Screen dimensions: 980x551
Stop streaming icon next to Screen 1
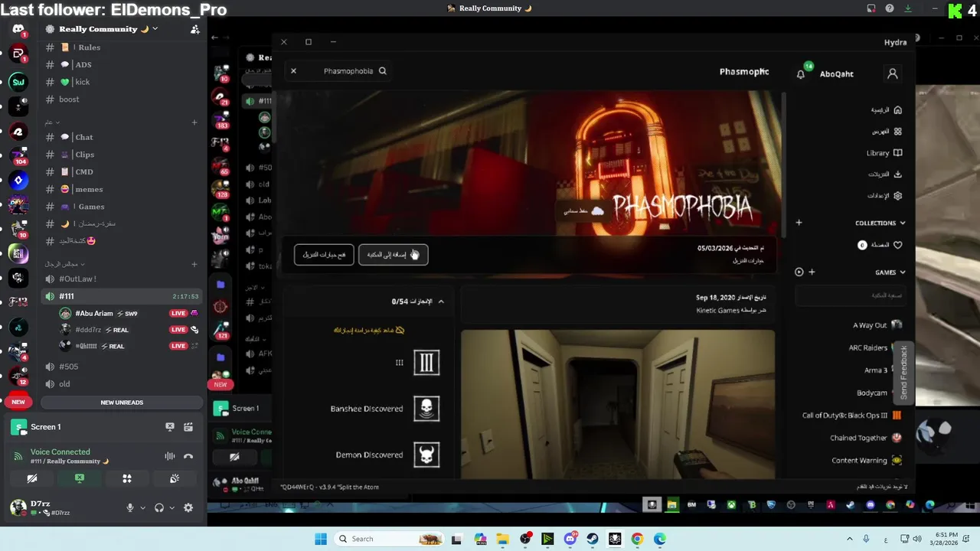click(170, 427)
